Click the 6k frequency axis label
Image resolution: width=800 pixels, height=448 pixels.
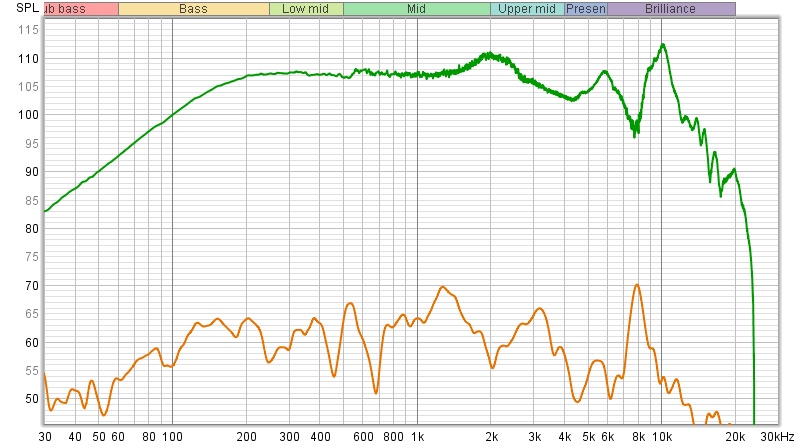[x=608, y=437]
